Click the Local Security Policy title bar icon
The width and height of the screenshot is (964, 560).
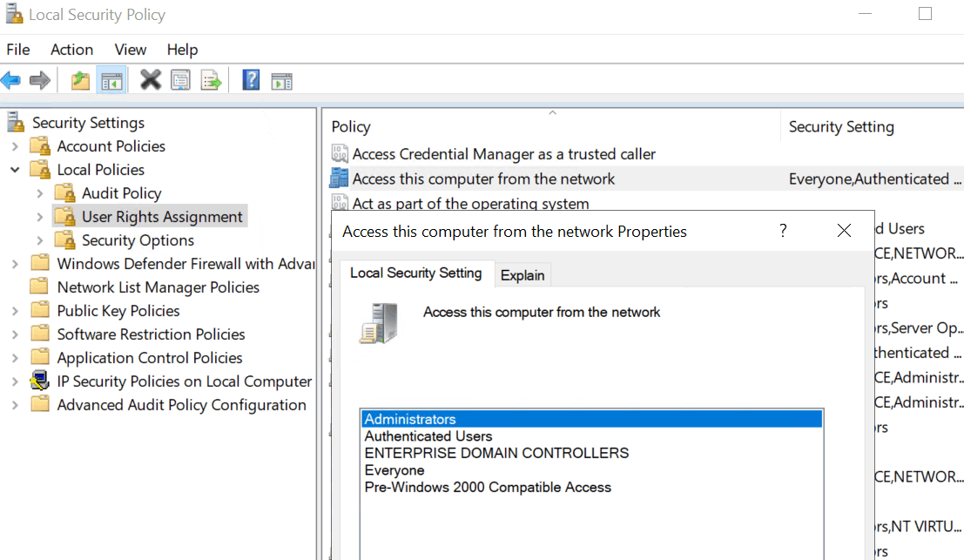[x=14, y=14]
